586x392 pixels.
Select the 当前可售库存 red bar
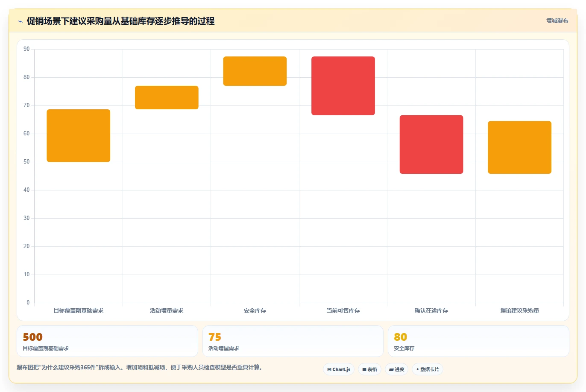[343, 86]
